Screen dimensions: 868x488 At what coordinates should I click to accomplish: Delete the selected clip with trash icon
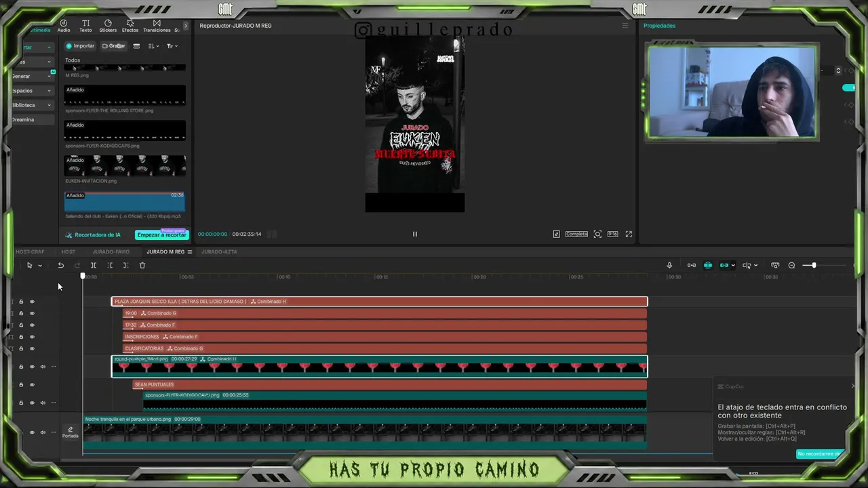[142, 265]
